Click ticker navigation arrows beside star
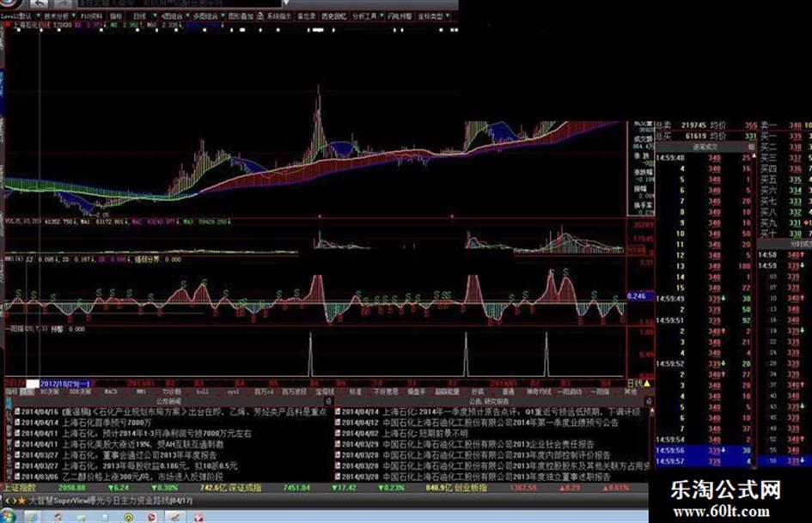 pyautogui.click(x=9, y=501)
